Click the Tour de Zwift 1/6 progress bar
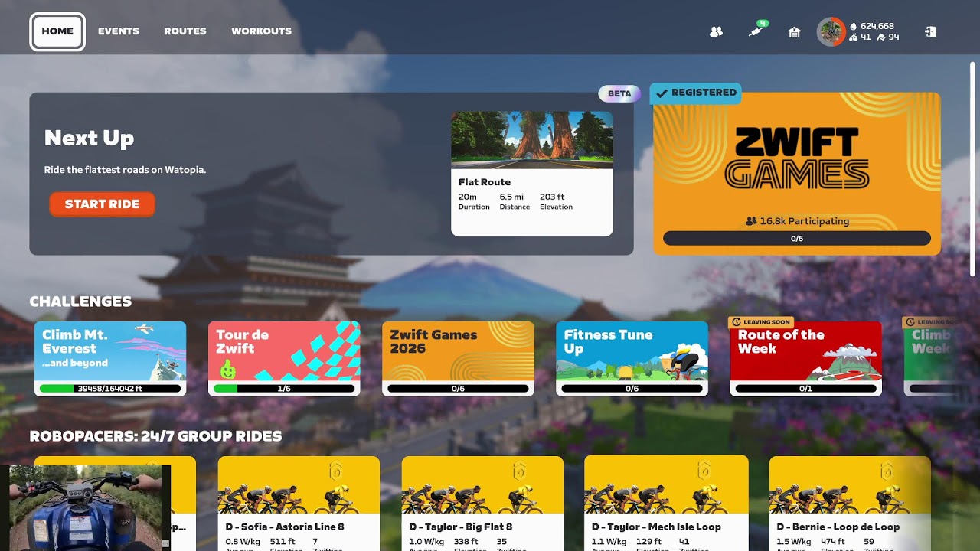 [284, 389]
